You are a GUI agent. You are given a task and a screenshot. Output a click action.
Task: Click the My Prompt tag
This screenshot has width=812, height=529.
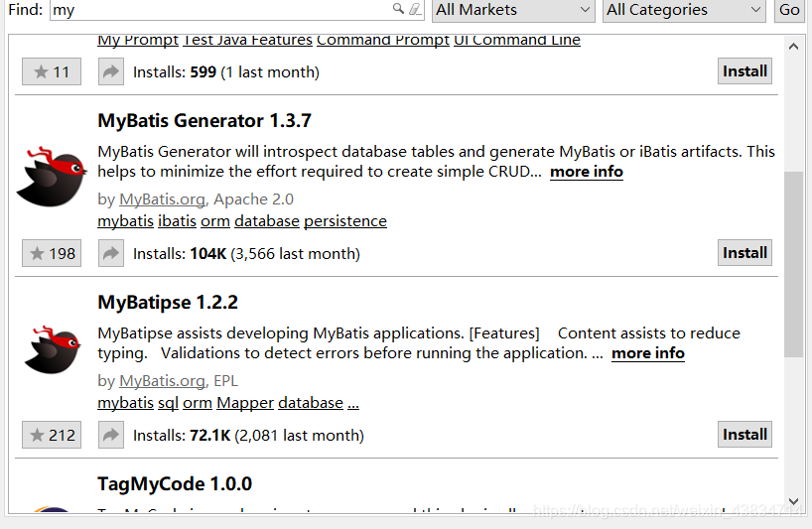tap(138, 40)
